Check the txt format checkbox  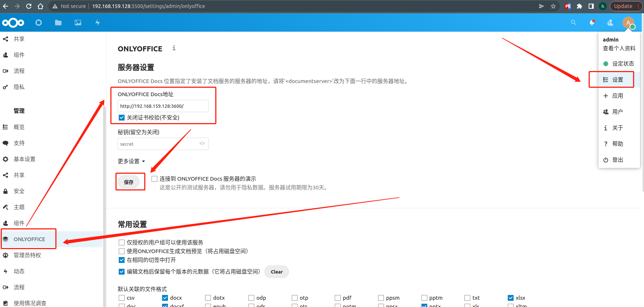pos(467,298)
